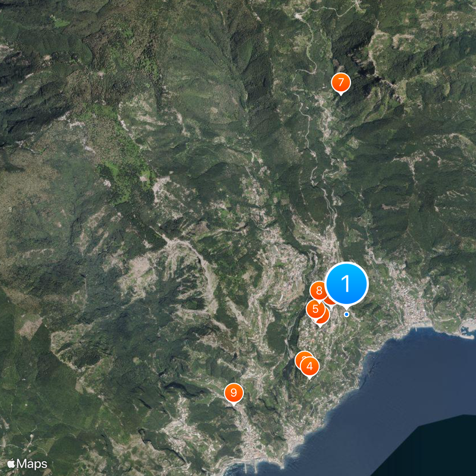Select pin 4 in the southern cluster

click(309, 367)
